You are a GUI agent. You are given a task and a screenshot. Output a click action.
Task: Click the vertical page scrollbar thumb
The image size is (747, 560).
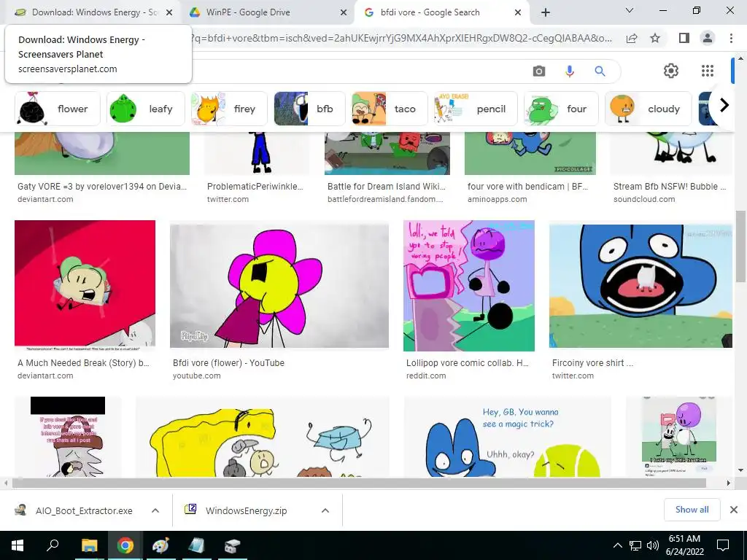coord(740,246)
